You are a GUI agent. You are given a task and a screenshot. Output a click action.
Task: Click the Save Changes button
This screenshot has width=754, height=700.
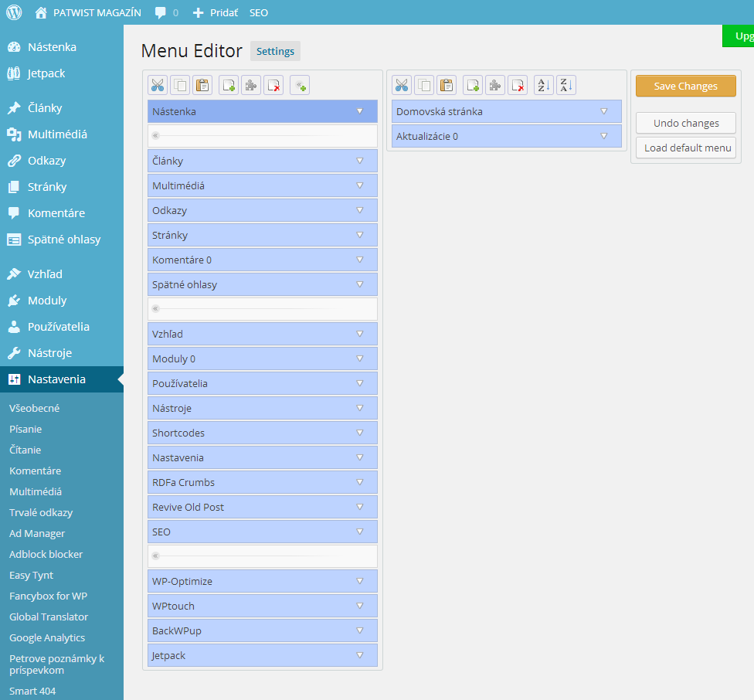point(686,86)
